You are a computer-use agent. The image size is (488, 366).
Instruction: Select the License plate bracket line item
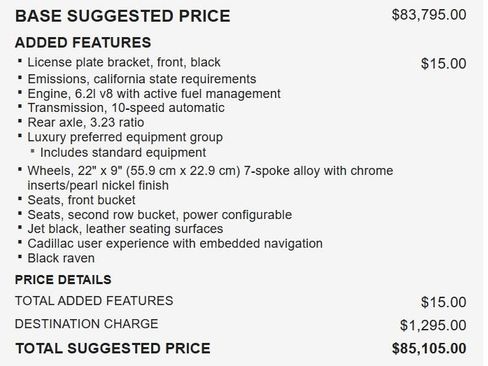(x=124, y=63)
